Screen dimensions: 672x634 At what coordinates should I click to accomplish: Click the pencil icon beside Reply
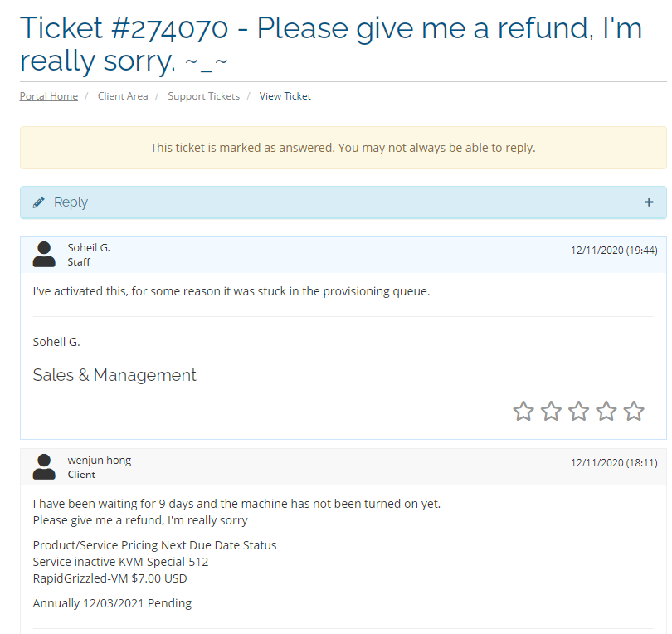(x=38, y=202)
